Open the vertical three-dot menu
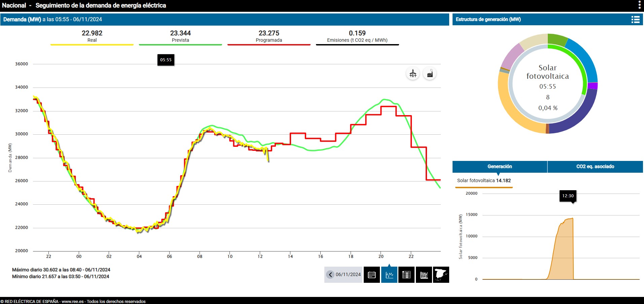The width and height of the screenshot is (644, 304). click(639, 5)
